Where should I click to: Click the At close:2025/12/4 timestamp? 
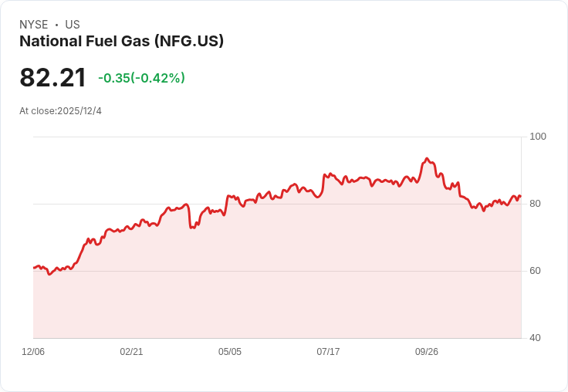pyautogui.click(x=60, y=111)
